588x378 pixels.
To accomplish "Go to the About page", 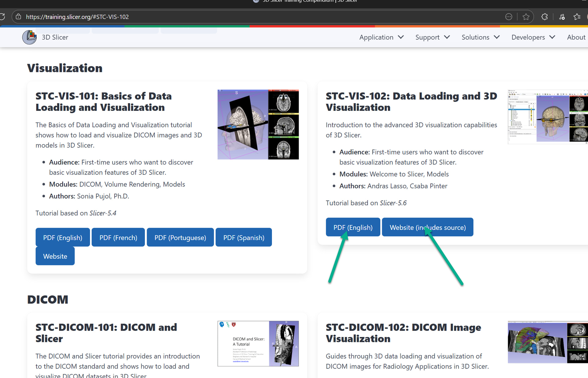I will click(576, 37).
